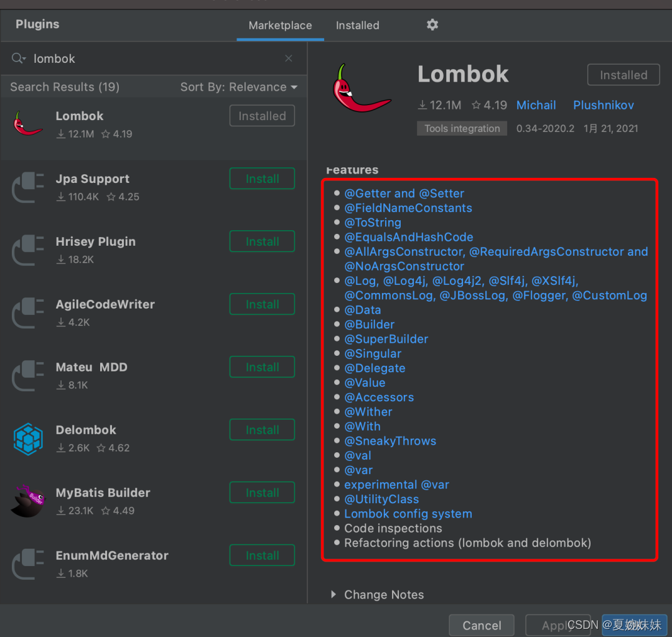Install Jpa Support plugin

(263, 179)
